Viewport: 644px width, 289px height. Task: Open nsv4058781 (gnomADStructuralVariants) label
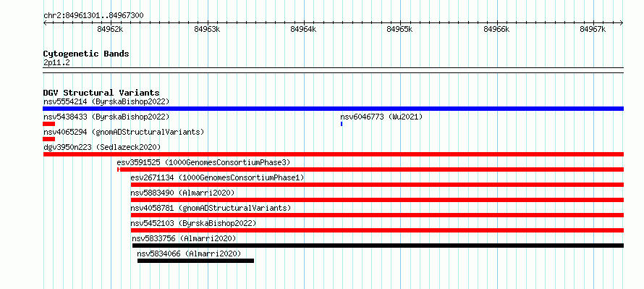point(211,208)
